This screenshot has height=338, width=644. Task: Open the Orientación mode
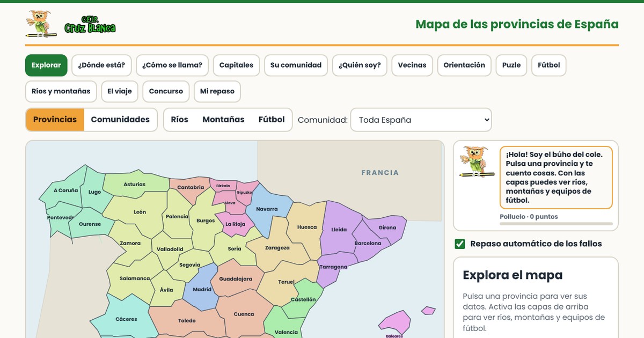pyautogui.click(x=464, y=65)
